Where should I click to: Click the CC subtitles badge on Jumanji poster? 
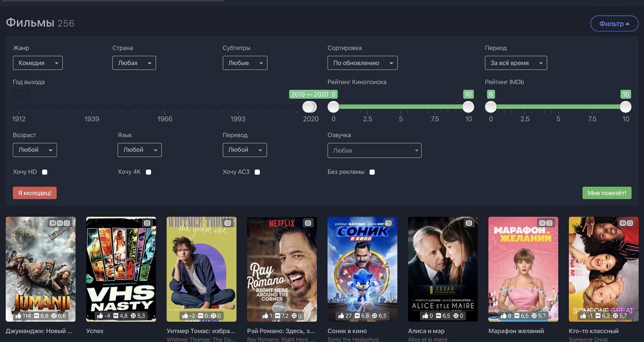coord(52,223)
